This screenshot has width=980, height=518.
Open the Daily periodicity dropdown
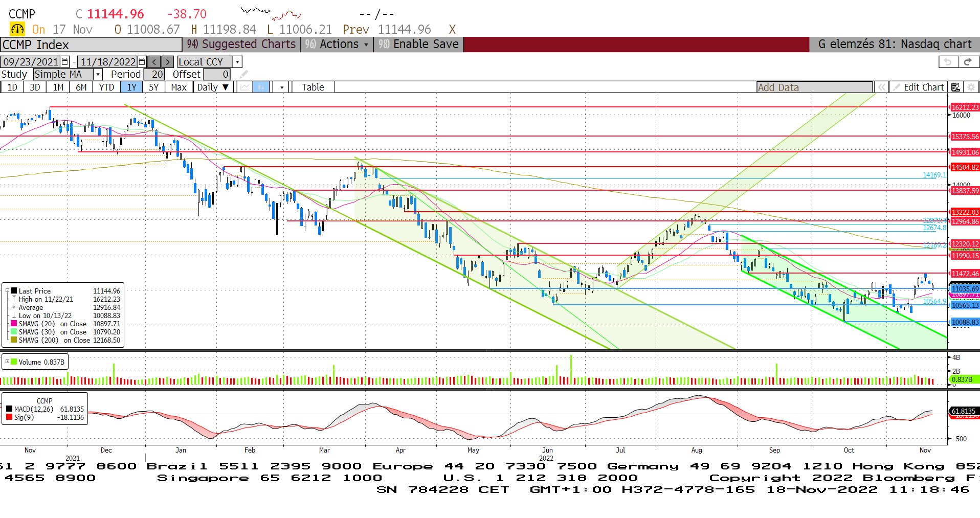pos(213,87)
